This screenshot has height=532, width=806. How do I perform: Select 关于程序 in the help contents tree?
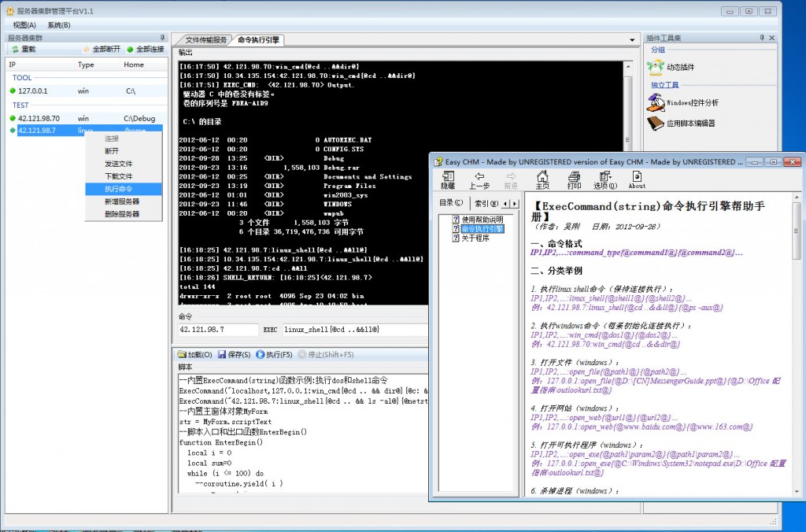475,238
